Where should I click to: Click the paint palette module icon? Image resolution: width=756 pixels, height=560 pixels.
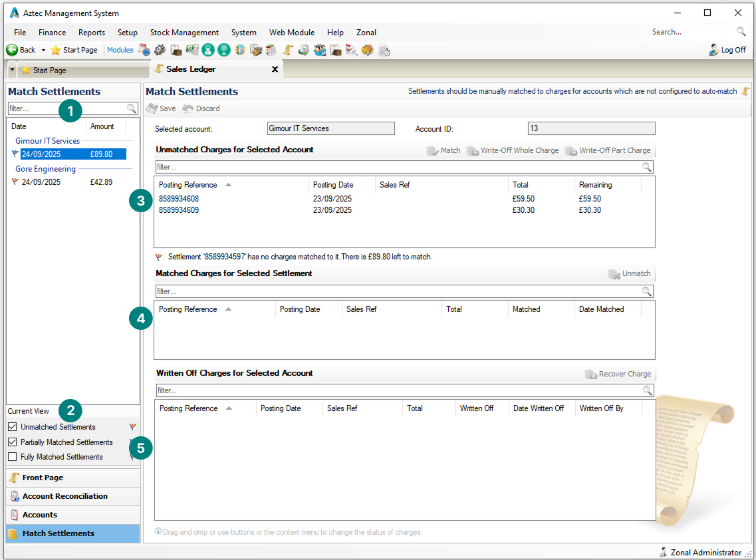(367, 50)
